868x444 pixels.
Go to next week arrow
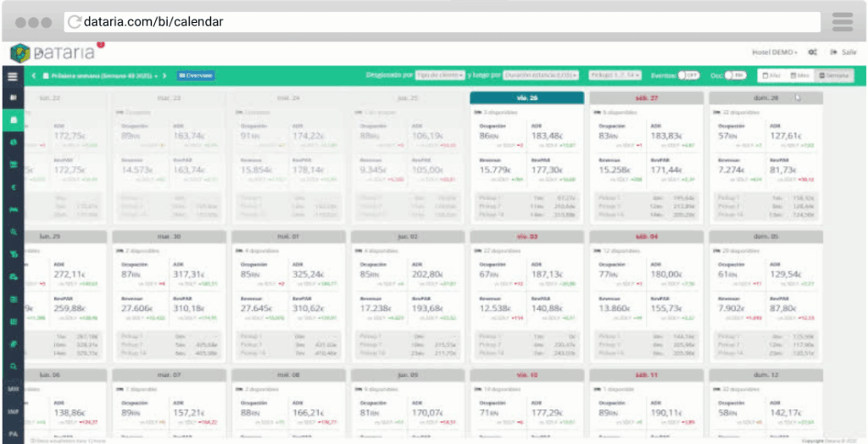(166, 75)
